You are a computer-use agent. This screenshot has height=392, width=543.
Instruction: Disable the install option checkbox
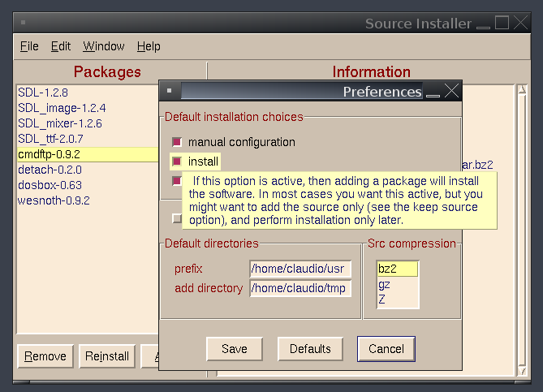point(176,162)
